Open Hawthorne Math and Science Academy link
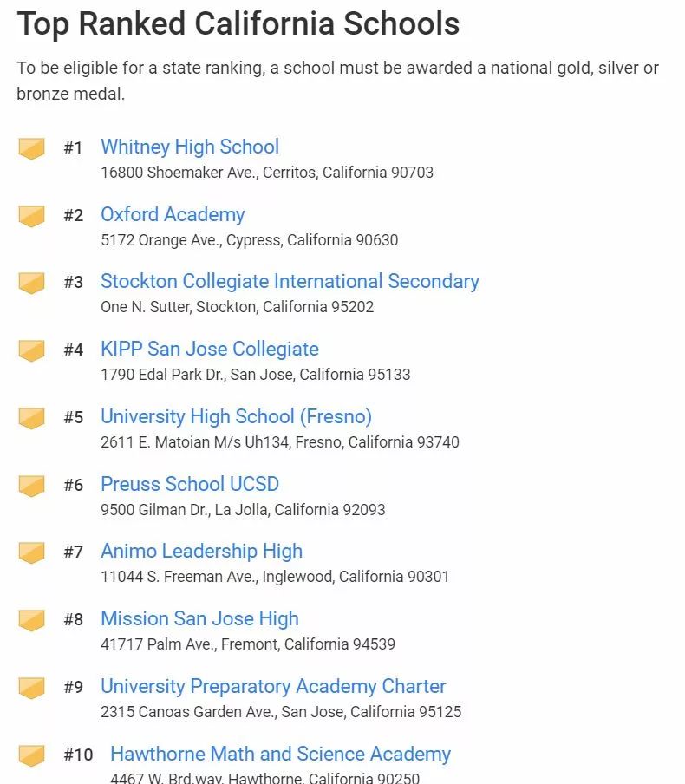Screen dimensions: 685x784 [280, 754]
